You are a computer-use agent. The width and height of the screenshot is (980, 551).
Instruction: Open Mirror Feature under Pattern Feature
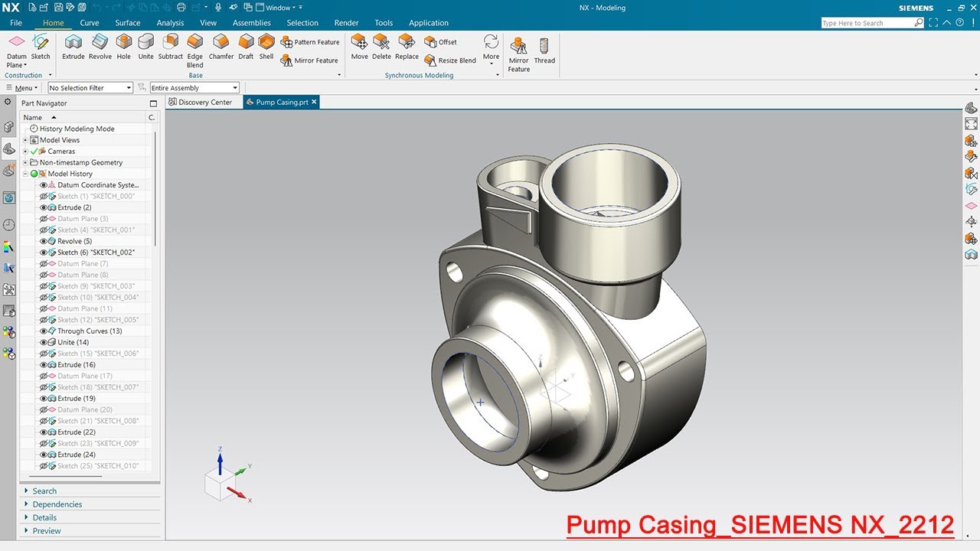[x=310, y=60]
